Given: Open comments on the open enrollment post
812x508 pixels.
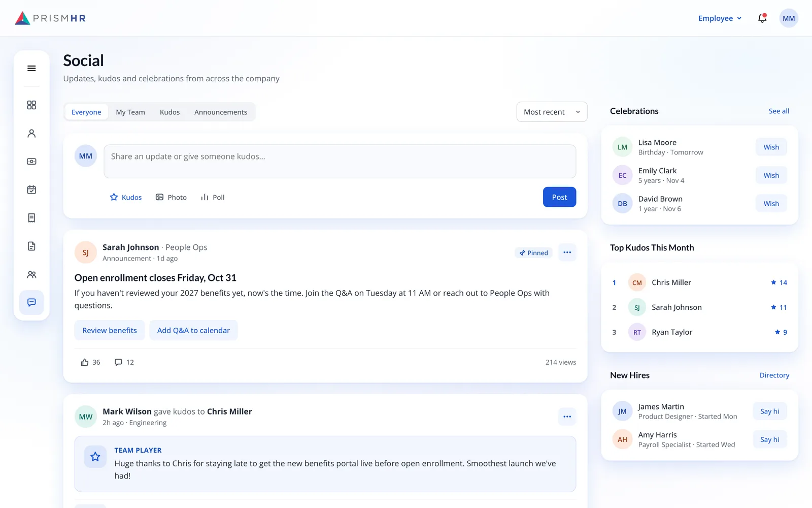Looking at the screenshot, I should pos(124,362).
